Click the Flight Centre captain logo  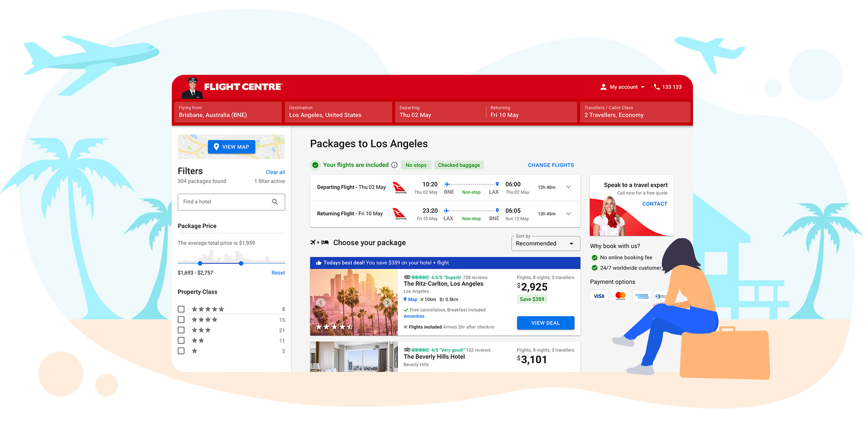pyautogui.click(x=192, y=88)
